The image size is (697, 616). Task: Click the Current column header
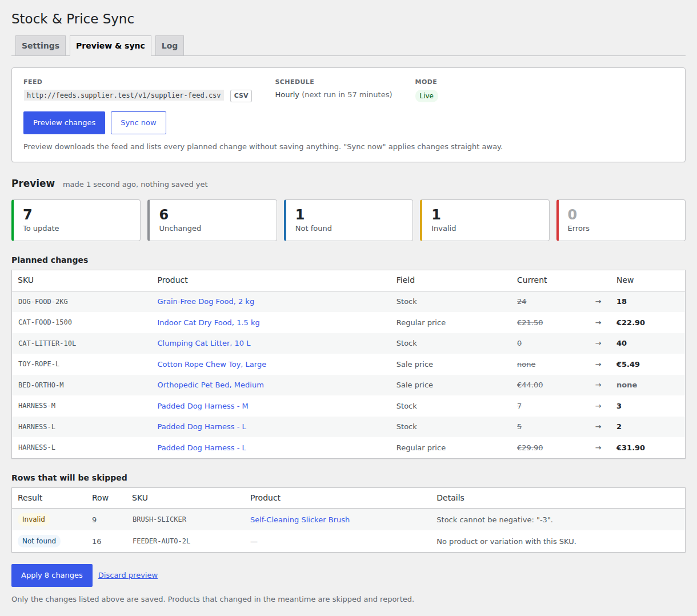click(532, 280)
